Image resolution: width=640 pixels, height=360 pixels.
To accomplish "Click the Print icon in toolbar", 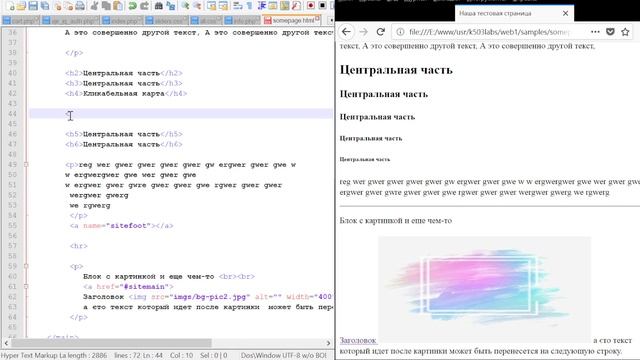I will [x=80, y=6].
